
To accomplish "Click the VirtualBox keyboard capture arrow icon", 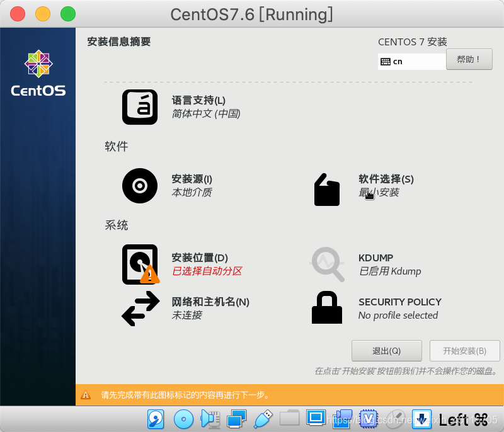I will 421,419.
